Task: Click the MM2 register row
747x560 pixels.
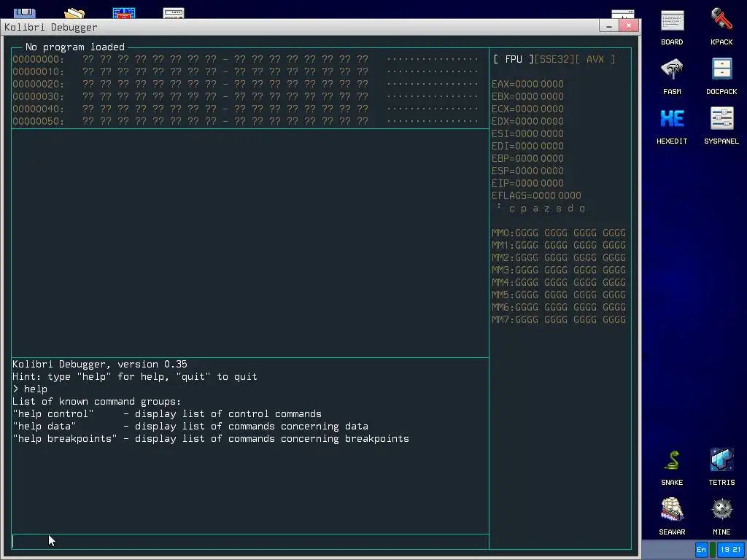Action: click(559, 257)
